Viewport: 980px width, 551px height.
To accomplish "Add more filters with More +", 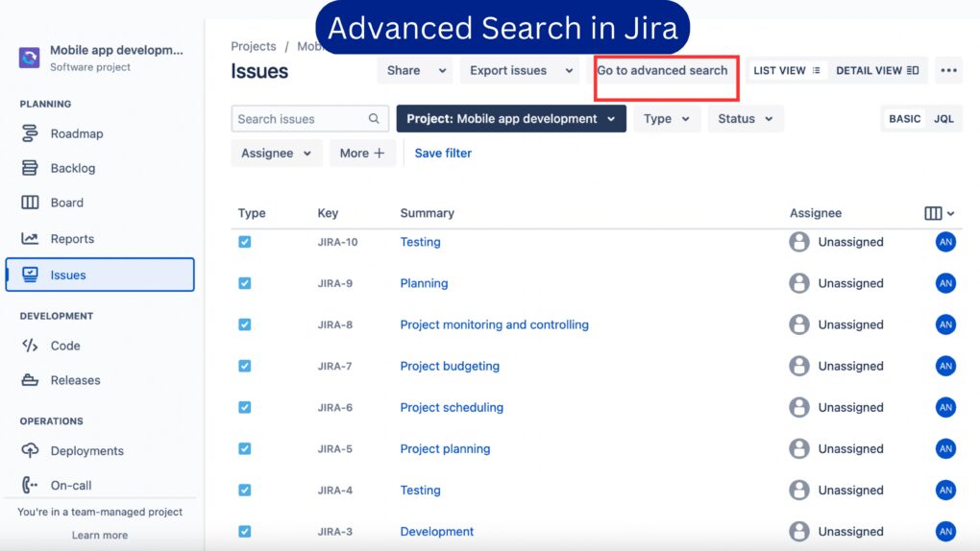I will coord(362,153).
